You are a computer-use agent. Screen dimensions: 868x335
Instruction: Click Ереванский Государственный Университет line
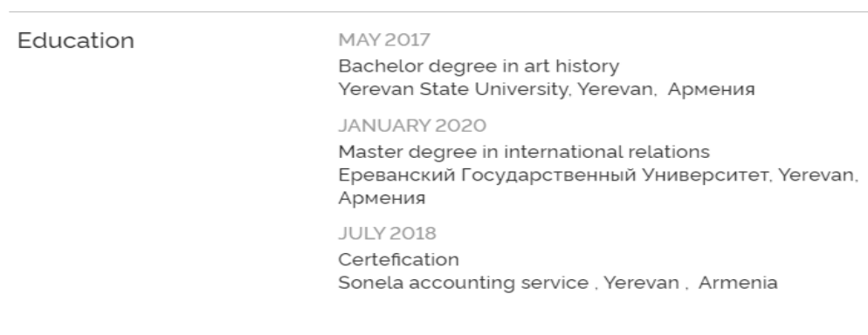pos(598,175)
